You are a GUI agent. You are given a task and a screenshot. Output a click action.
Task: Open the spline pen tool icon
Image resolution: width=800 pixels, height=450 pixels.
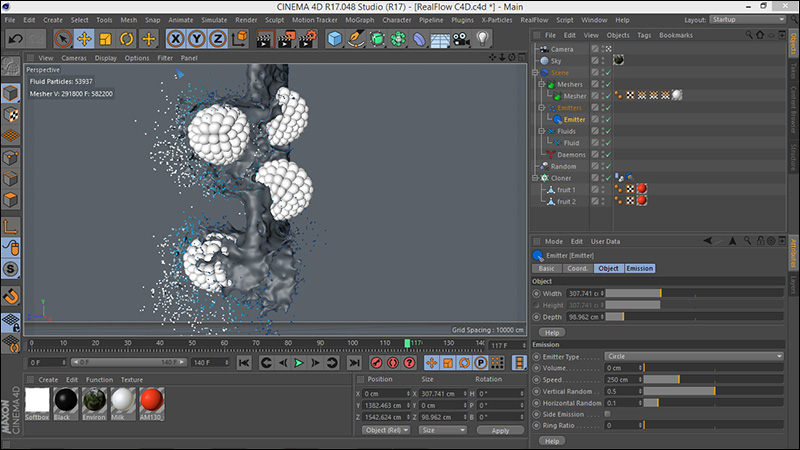click(x=356, y=39)
